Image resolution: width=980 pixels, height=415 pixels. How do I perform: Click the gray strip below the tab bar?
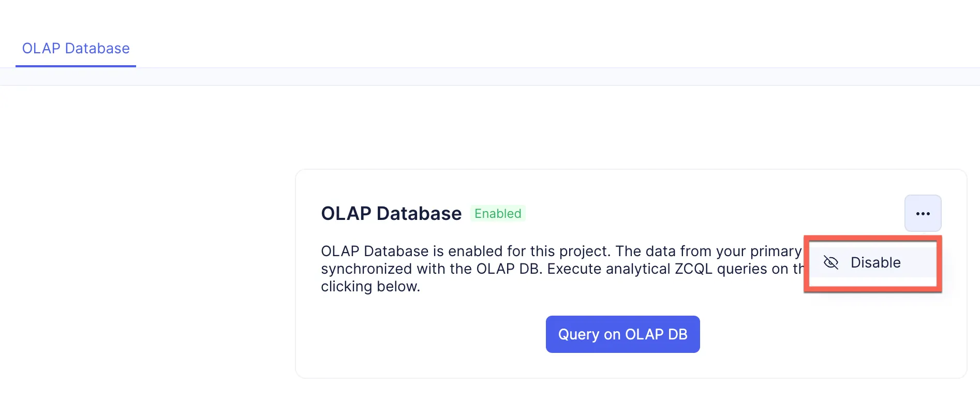pyautogui.click(x=489, y=77)
